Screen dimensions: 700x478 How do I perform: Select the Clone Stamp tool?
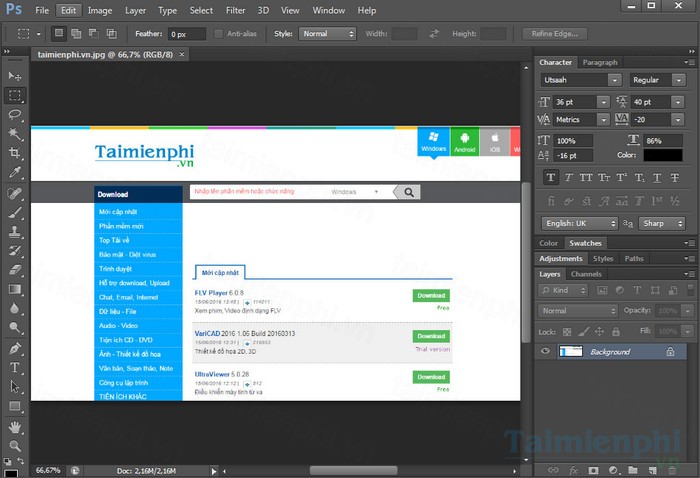pos(15,231)
